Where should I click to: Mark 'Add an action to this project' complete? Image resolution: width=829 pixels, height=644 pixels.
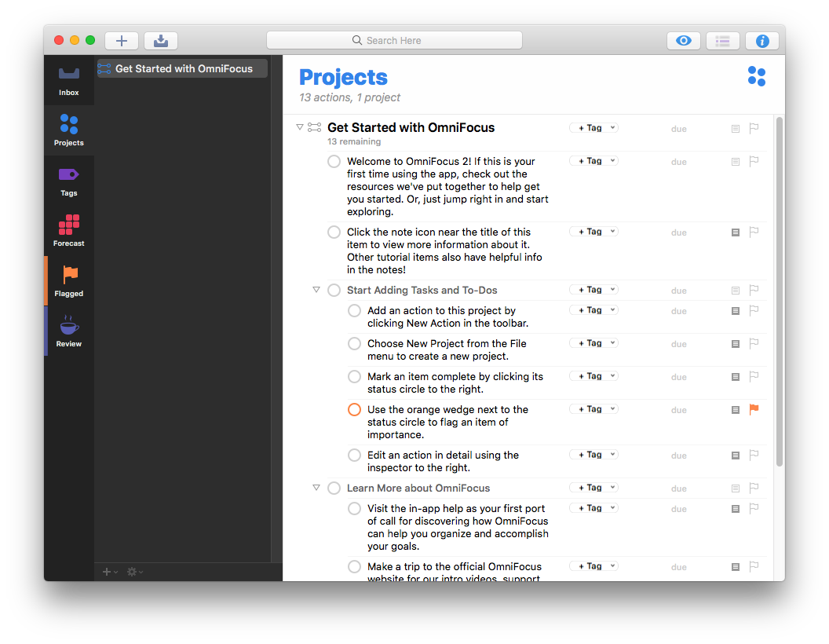tap(354, 311)
